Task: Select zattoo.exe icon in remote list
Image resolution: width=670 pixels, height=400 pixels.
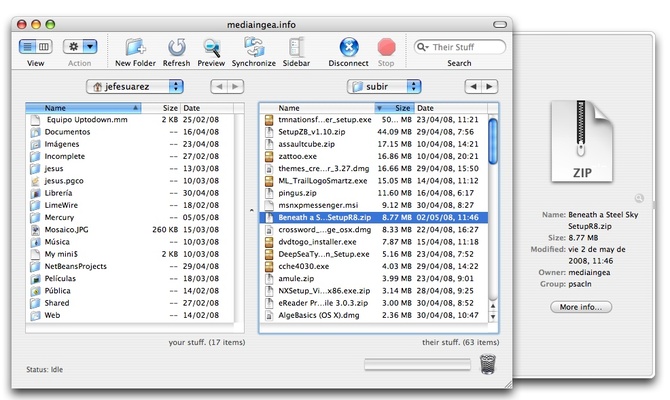Action: coord(269,156)
